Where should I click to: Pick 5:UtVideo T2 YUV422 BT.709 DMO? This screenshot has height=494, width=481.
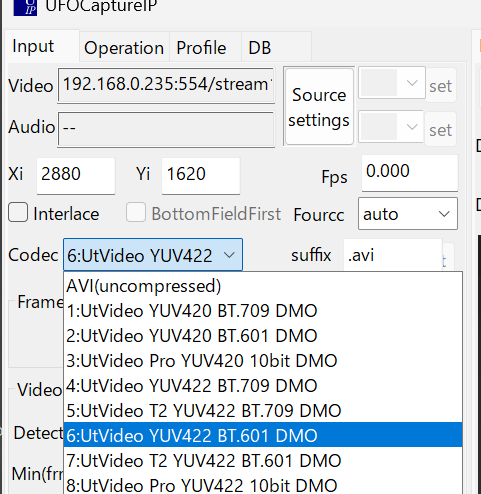[263, 411]
